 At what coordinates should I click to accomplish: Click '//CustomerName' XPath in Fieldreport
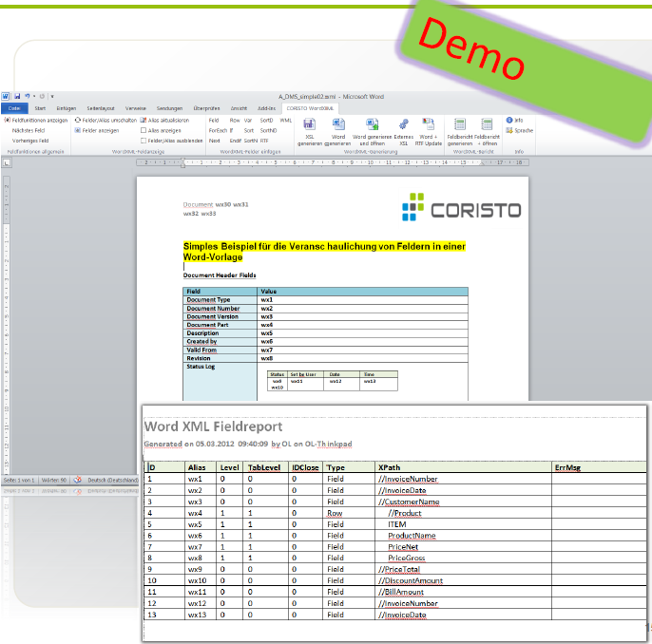[x=409, y=502]
